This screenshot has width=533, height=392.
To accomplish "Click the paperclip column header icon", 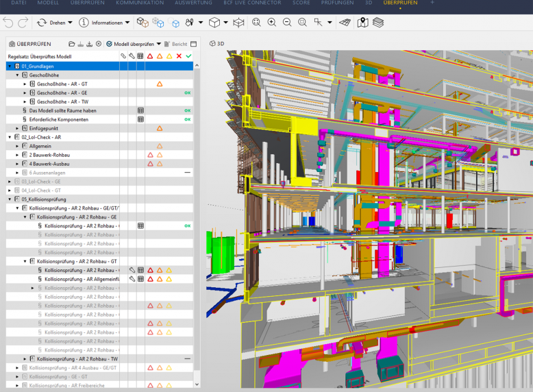I will [123, 56].
